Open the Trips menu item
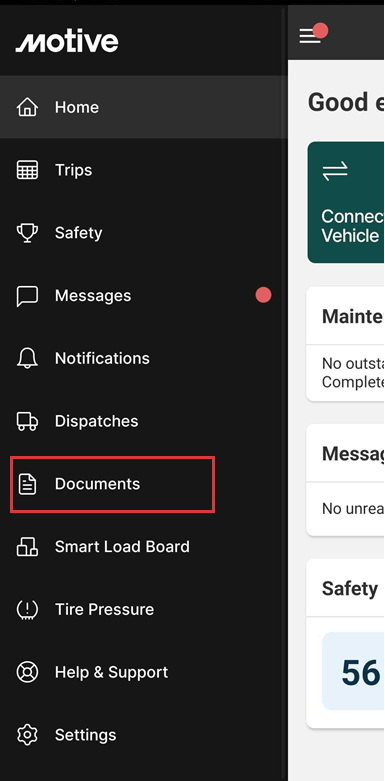 coord(143,170)
